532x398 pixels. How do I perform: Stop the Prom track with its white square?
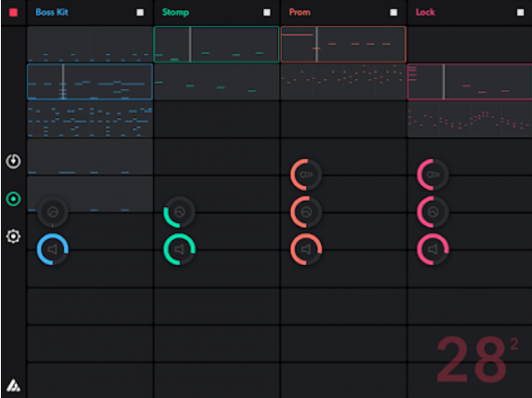(x=393, y=13)
